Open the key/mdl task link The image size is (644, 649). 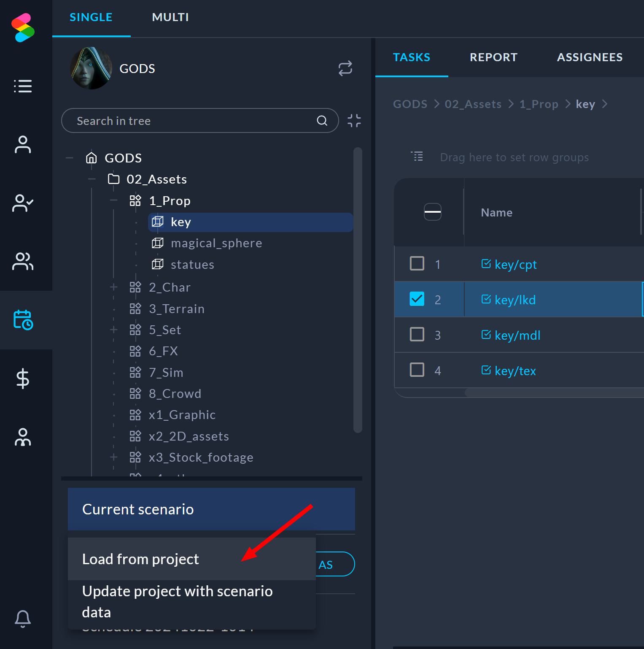coord(517,335)
